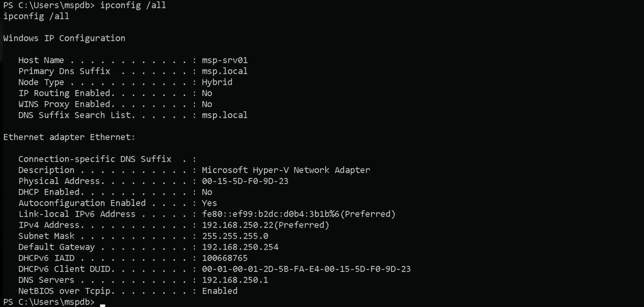Click the link-local IPv6 address value

pyautogui.click(x=270, y=214)
